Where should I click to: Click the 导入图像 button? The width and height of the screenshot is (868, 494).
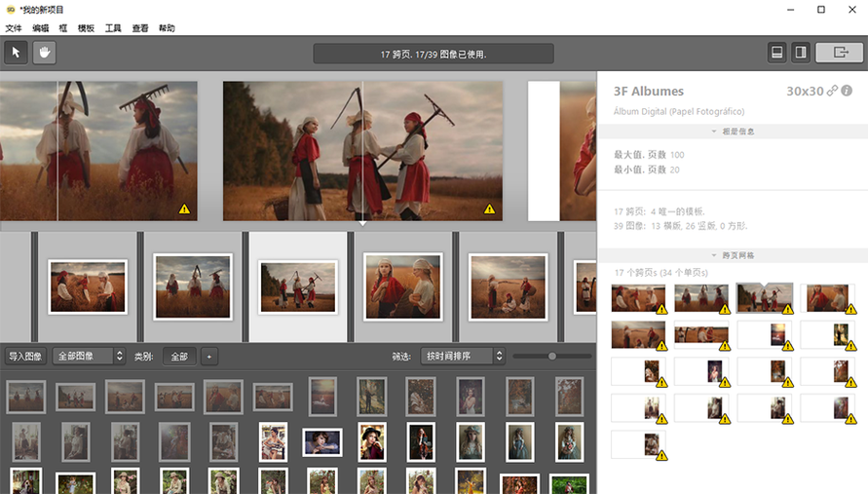[25, 356]
